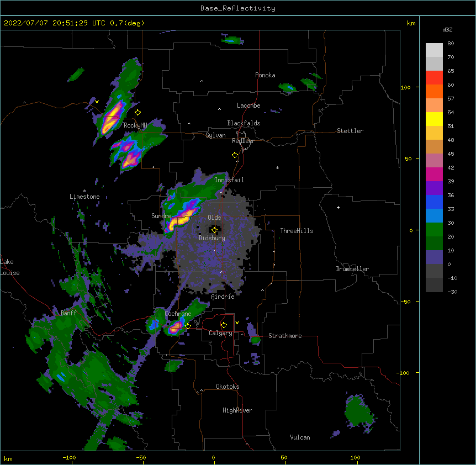Image resolution: width=476 pixels, height=465 pixels.
Task: Select the Innisfail city label
Action: tap(229, 180)
